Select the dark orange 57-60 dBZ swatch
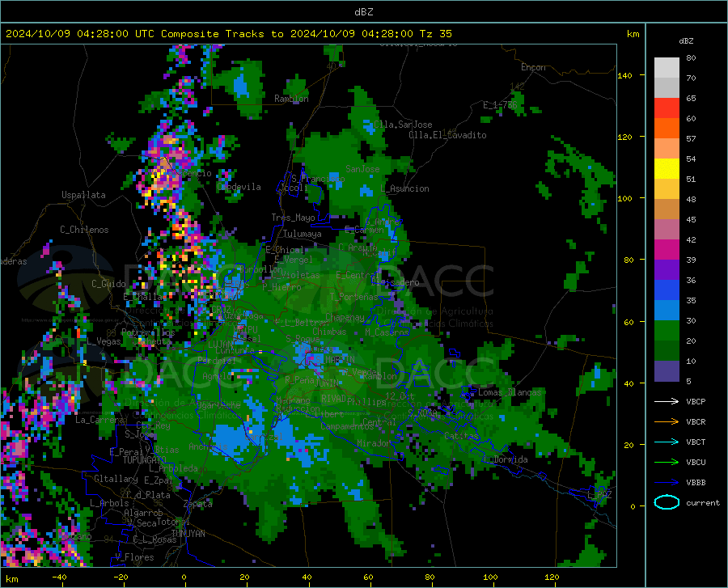This screenshot has height=588, width=728. pos(667,128)
